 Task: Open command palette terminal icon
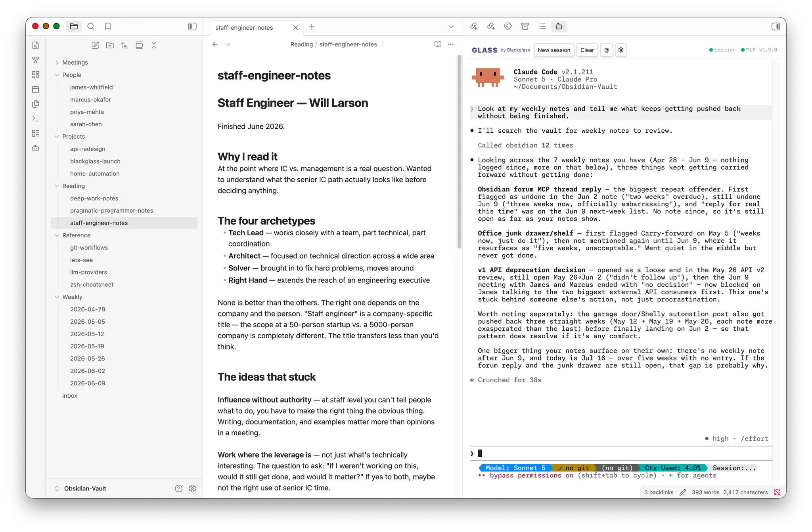36,118
